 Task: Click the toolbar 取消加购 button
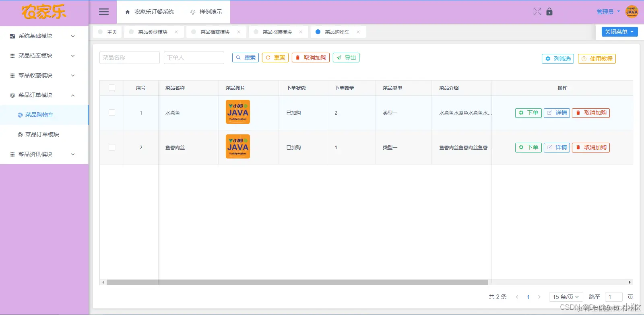pos(311,58)
